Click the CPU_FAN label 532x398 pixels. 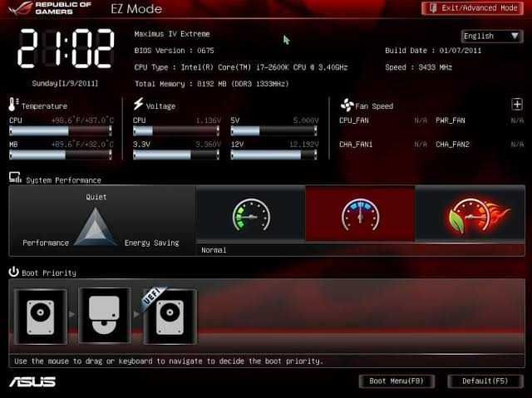tap(354, 120)
